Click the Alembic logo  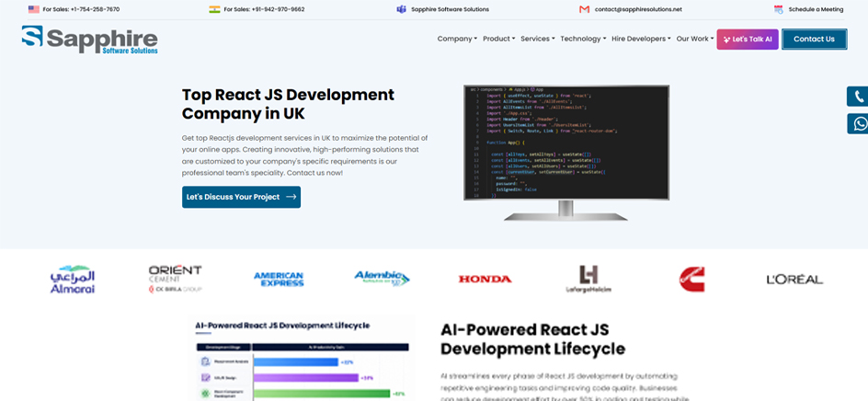pos(382,278)
